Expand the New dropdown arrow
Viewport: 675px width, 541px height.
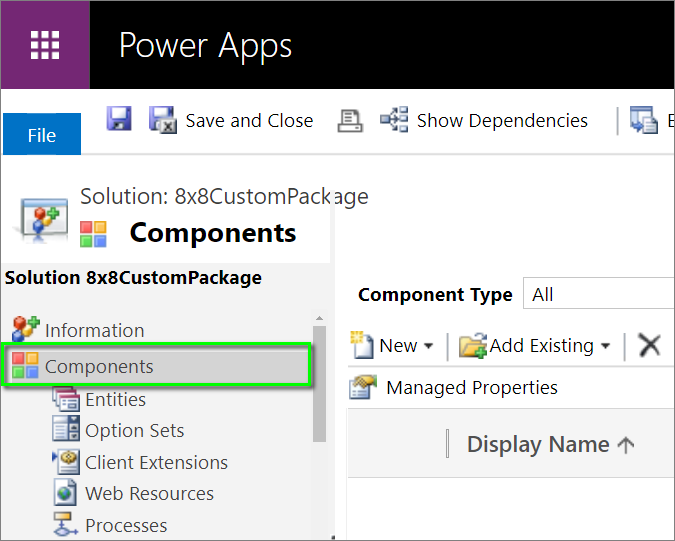[428, 346]
